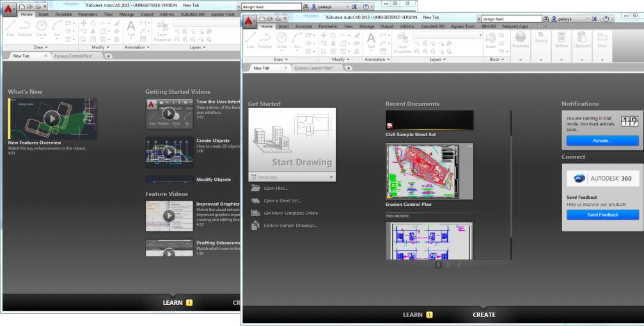Screen dimensions: 644x326
Task: Click the Help question mark icon in front window
Action: 606,19
